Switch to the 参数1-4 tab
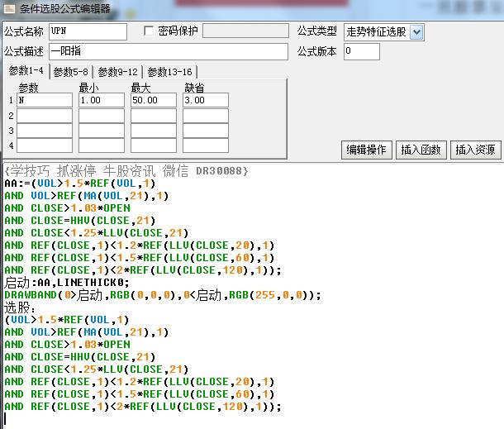Image resolution: width=504 pixels, height=429 pixels. click(26, 70)
